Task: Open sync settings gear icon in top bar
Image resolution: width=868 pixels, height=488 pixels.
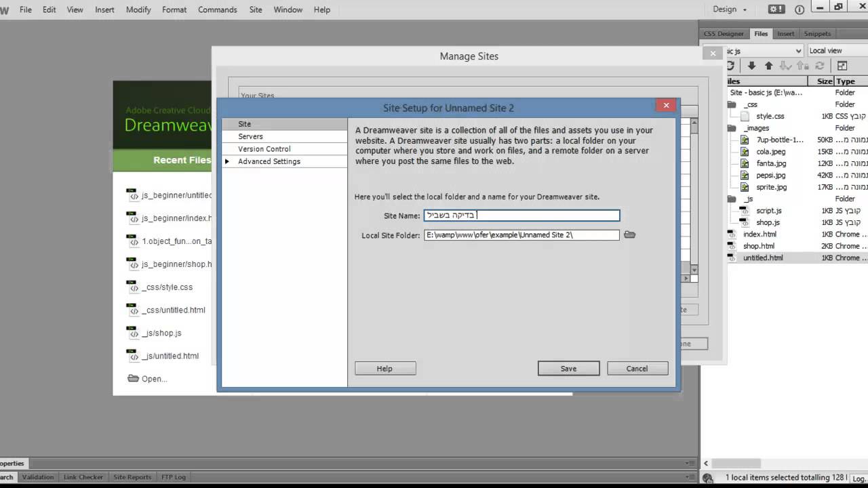Action: point(777,9)
